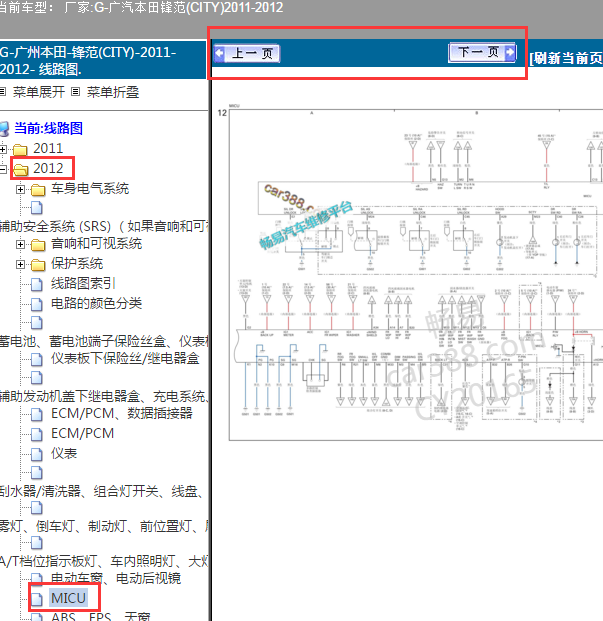This screenshot has height=621, width=603.
Task: Click the 车身电气系统 folder icon
Action: point(38,190)
